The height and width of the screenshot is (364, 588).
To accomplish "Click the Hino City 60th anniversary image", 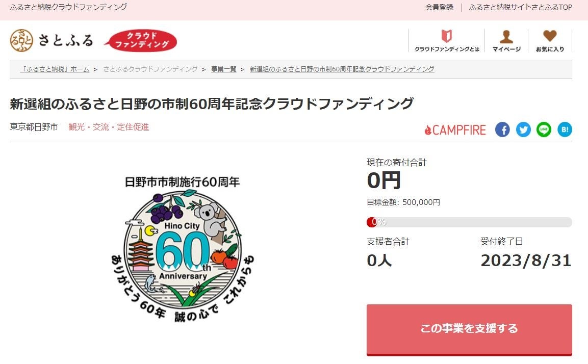I will (x=182, y=248).
